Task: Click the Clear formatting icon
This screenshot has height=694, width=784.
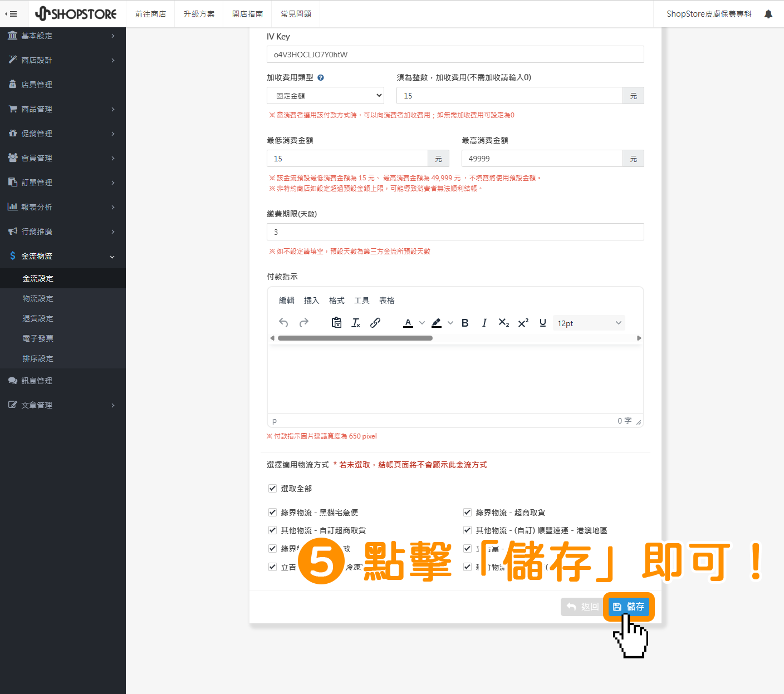Action: pos(356,322)
